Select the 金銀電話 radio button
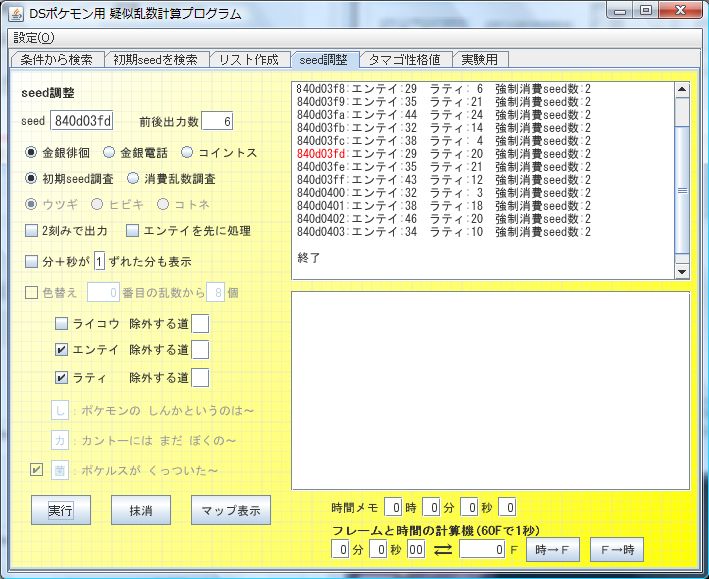 109,152
